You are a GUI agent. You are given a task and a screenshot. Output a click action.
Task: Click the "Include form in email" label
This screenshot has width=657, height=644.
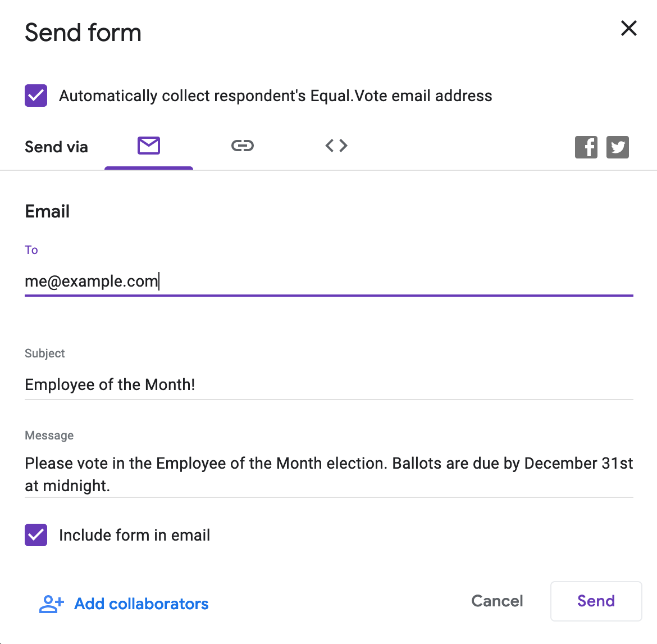click(x=135, y=536)
